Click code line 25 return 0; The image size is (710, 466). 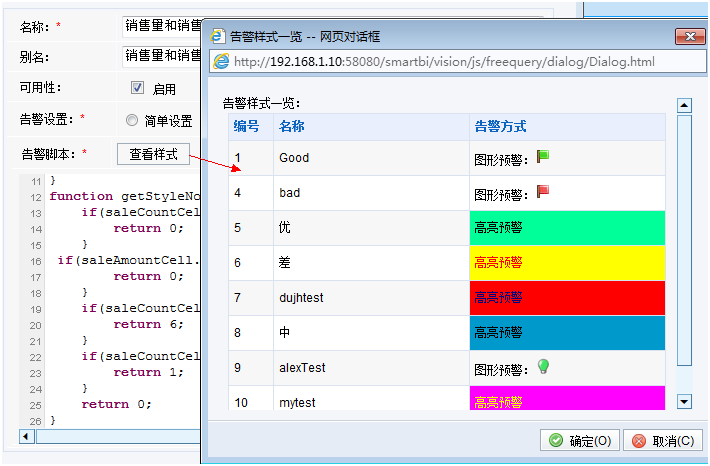click(x=116, y=404)
